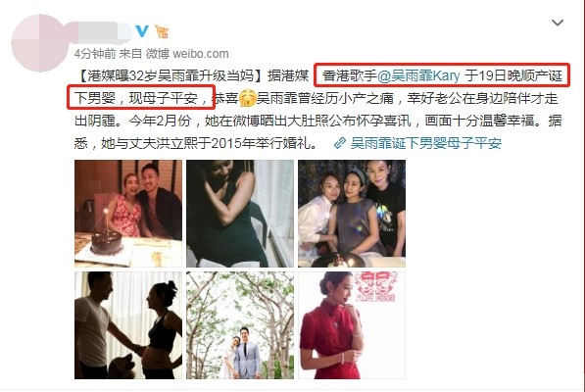
Task: Click the kissing emoji in post
Action: (x=247, y=98)
